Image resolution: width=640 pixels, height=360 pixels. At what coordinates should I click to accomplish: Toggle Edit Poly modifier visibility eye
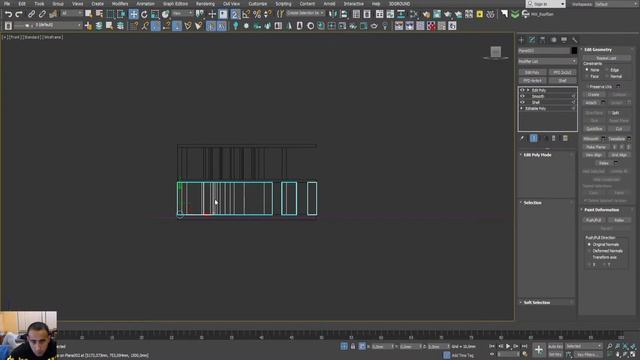click(522, 90)
